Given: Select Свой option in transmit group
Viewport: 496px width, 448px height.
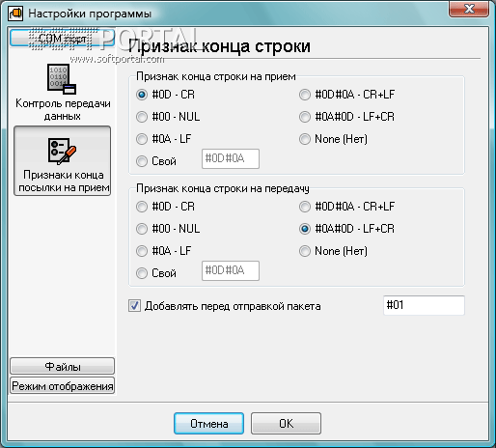Looking at the screenshot, I should 156,273.
